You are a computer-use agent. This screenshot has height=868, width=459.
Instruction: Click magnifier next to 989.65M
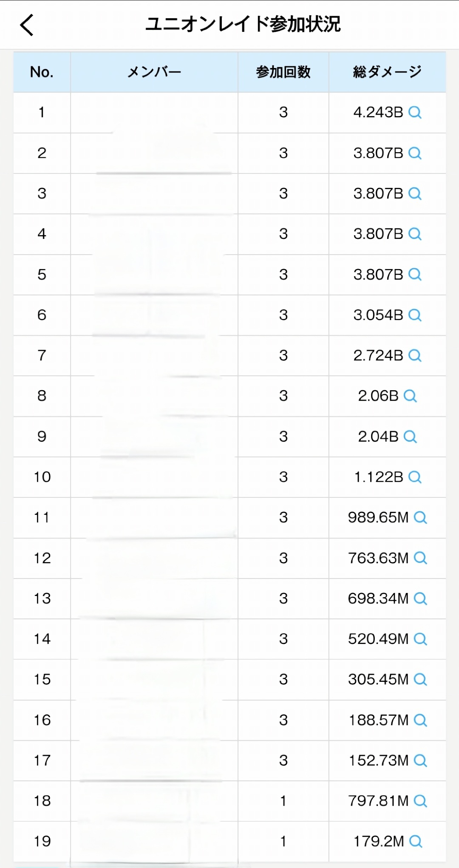[420, 518]
